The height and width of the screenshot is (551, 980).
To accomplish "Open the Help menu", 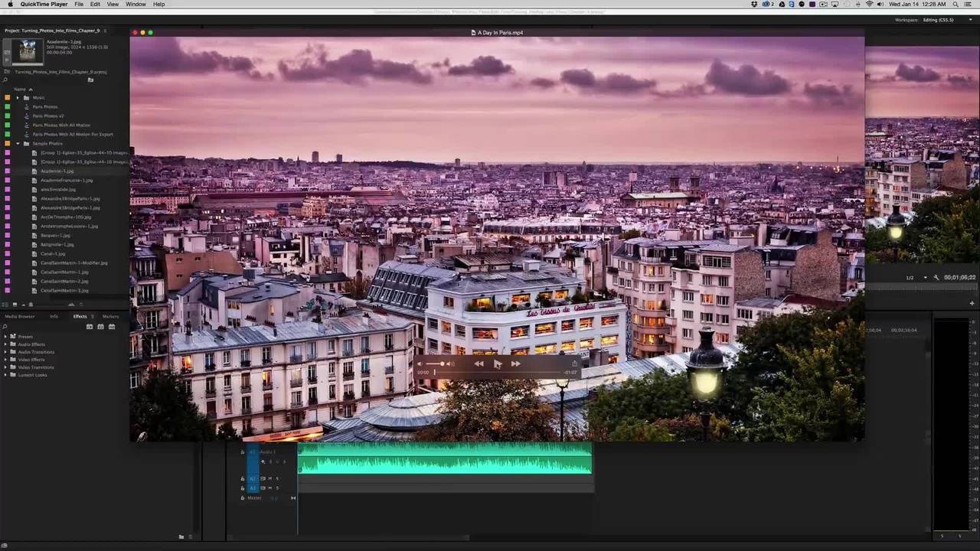I will coord(158,5).
